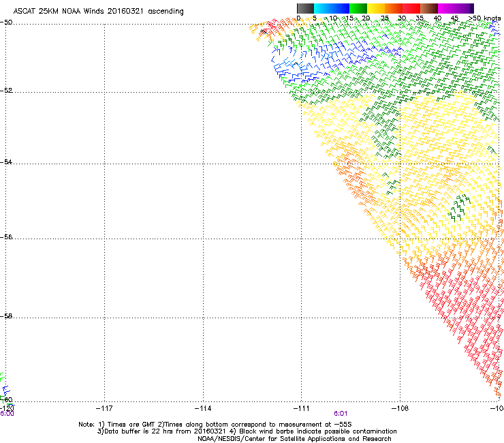
Task: Click the 'Data buffer is 22 hrs' note line
Action: [x=247, y=431]
